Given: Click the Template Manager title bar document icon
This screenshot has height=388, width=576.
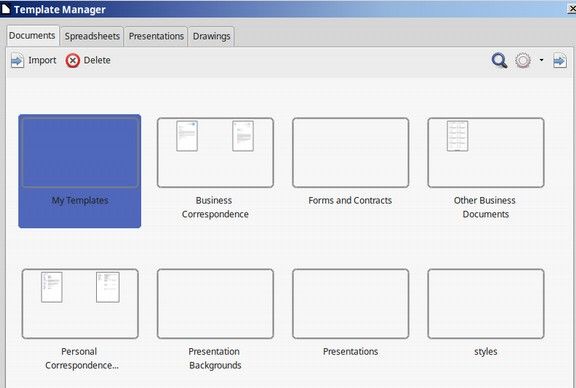Looking at the screenshot, I should point(5,9).
